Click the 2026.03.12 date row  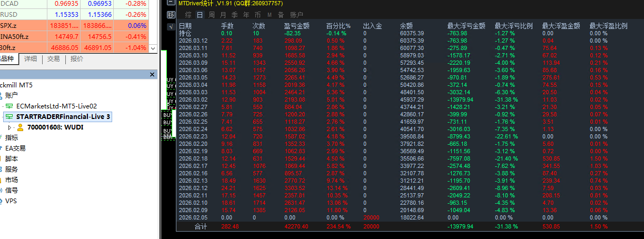pyautogui.click(x=193, y=41)
